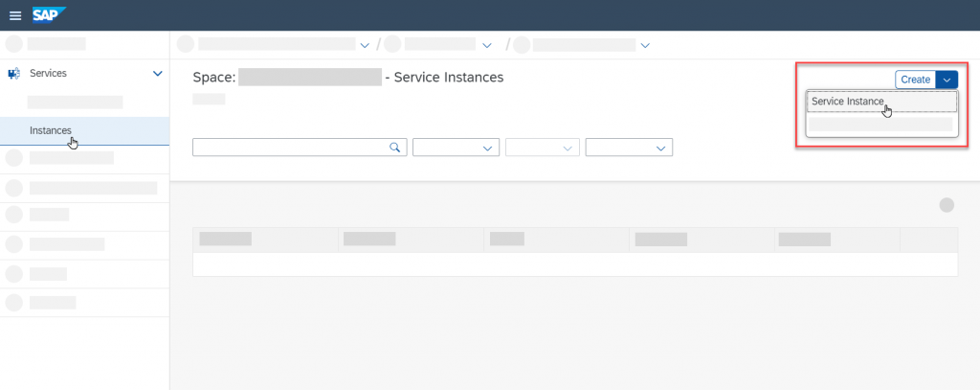Click the SAP logo
The width and height of the screenshot is (980, 390).
point(49,14)
